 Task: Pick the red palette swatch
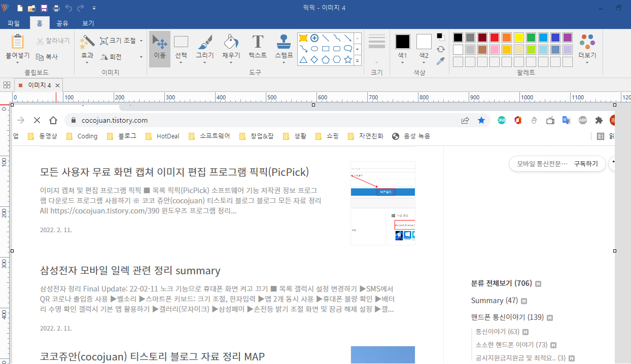pos(495,38)
